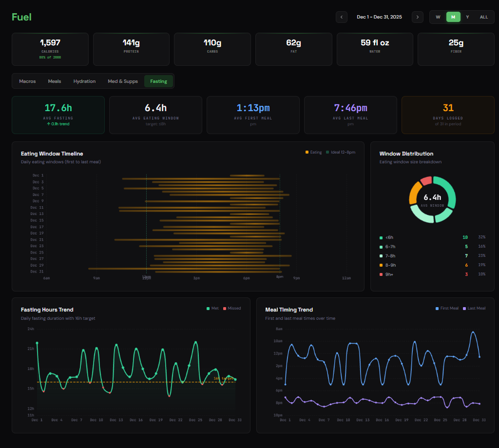
Task: Select the Avg Fasting 17.6h stat card
Action: (x=58, y=115)
